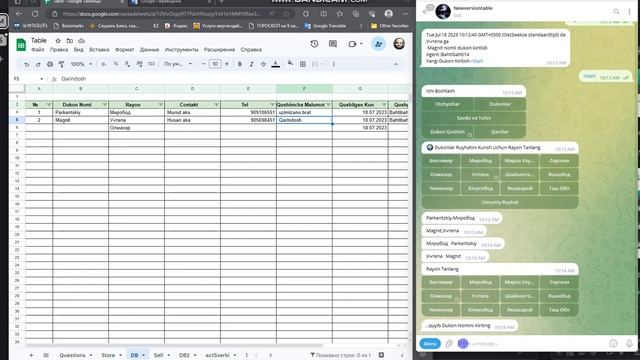This screenshot has width=640, height=360.
Task: Open the Вставка menu
Action: point(99,50)
